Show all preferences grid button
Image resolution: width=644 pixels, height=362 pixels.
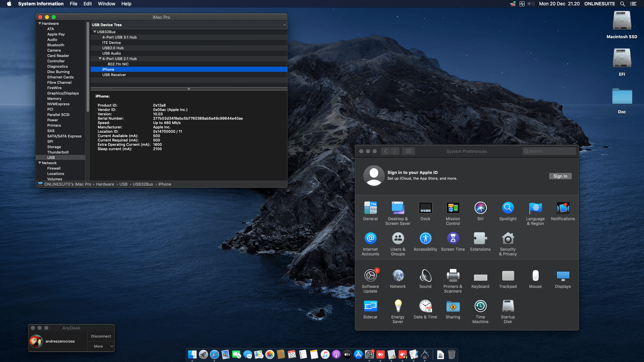coord(408,151)
